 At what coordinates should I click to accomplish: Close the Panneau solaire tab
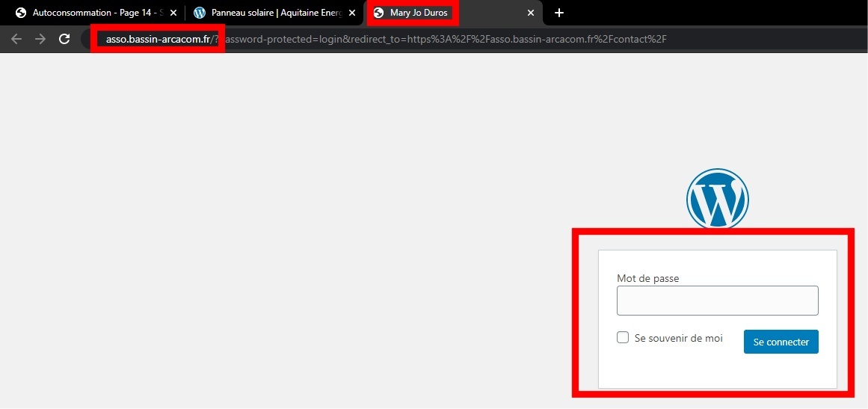pyautogui.click(x=352, y=13)
